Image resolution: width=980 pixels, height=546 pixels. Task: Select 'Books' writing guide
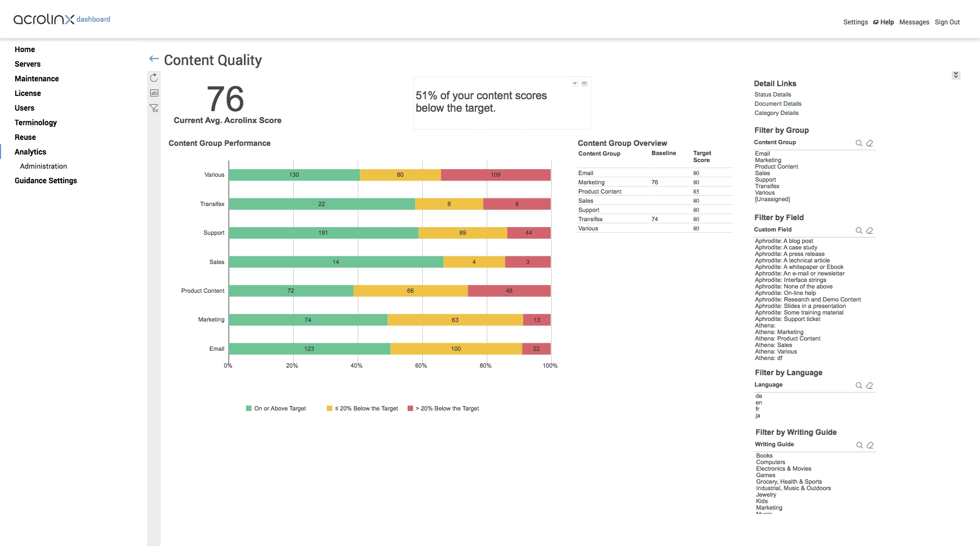pyautogui.click(x=764, y=455)
